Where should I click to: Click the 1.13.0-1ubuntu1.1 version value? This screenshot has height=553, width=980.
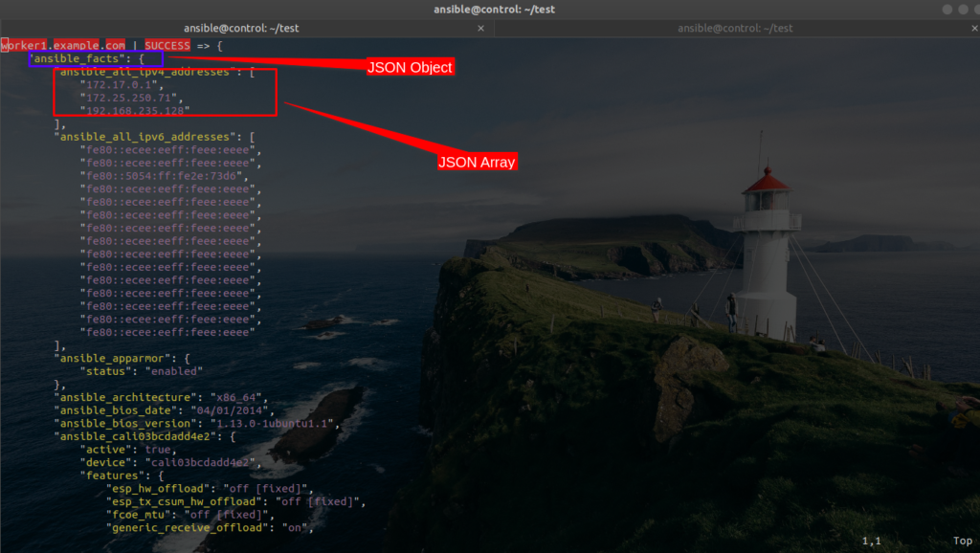coord(272,424)
